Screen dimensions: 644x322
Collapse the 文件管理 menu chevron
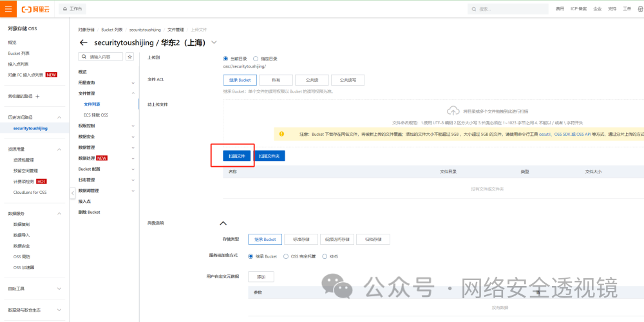(133, 93)
